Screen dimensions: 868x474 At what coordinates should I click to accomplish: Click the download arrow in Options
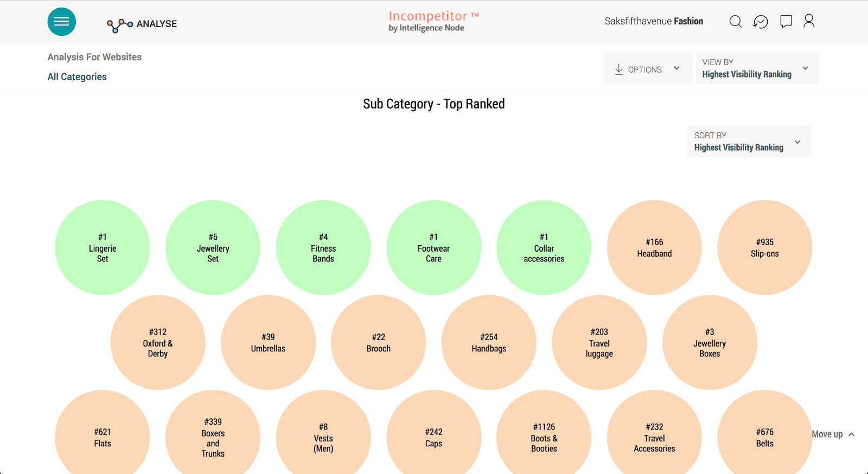point(618,69)
